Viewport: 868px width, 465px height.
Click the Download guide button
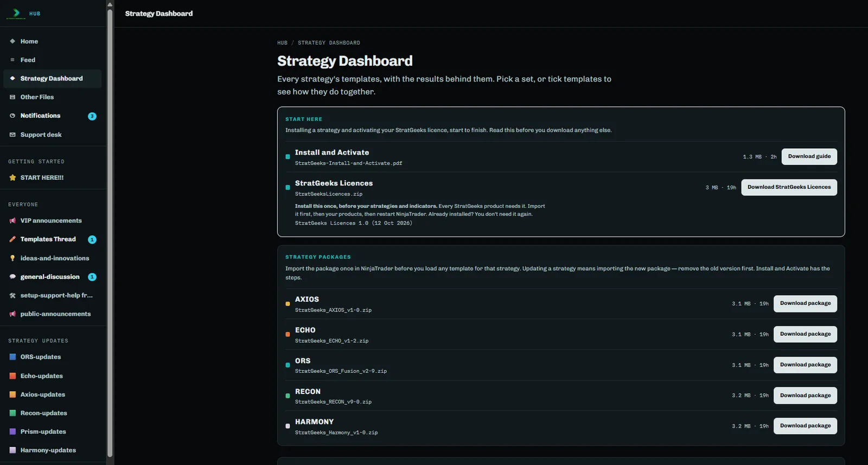click(x=809, y=156)
